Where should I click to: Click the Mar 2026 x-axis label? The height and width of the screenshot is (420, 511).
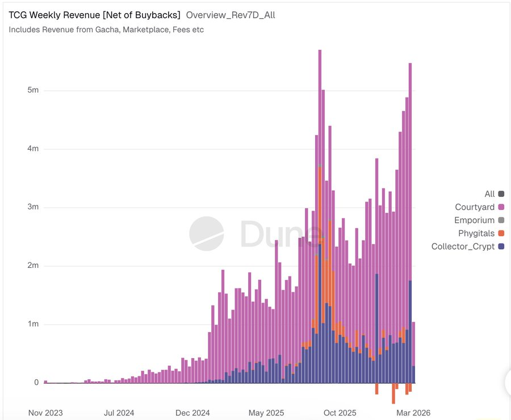[x=412, y=413]
